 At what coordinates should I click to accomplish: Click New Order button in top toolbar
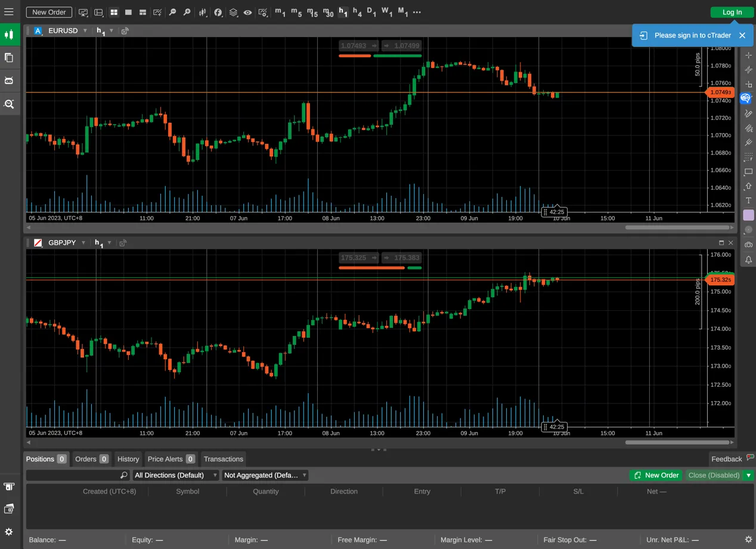(49, 12)
